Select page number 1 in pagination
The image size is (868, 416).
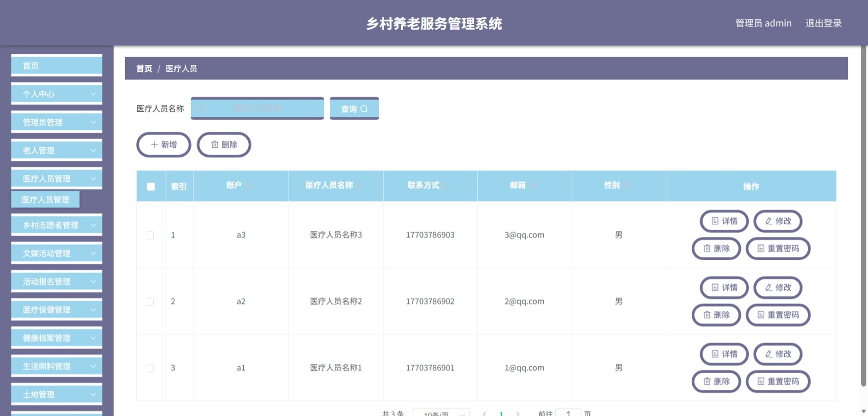point(501,414)
